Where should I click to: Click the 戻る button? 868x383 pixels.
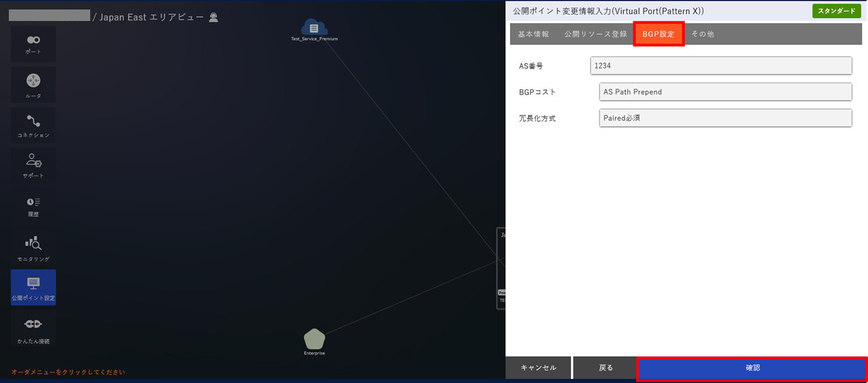pos(606,368)
